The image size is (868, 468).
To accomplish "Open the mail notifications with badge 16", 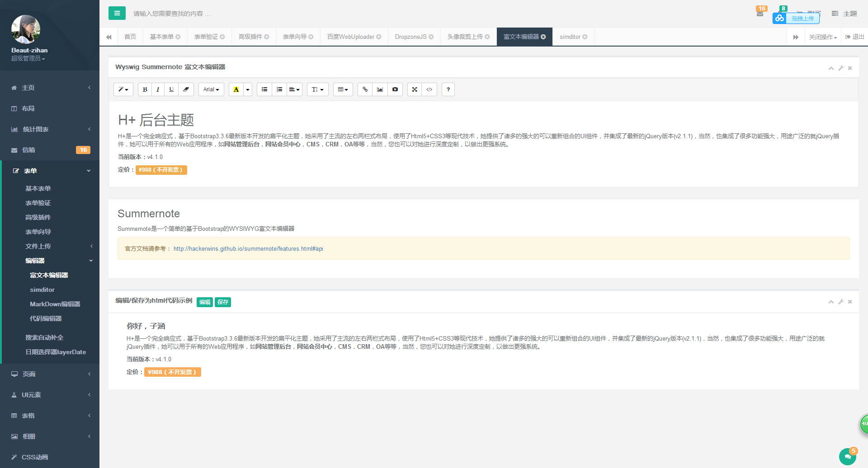I will [761, 12].
